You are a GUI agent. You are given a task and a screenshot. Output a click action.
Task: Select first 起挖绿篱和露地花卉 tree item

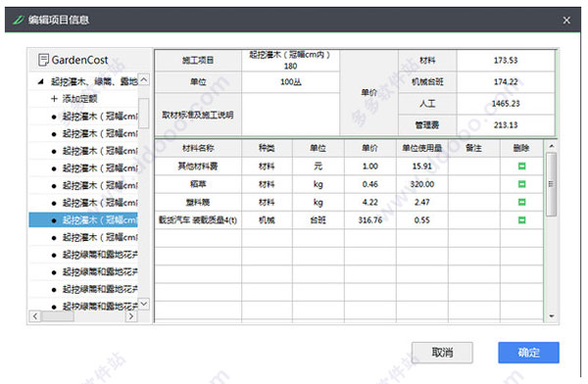(83, 255)
